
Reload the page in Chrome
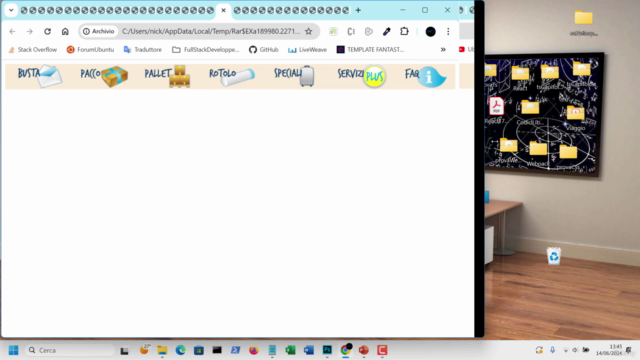[47, 31]
